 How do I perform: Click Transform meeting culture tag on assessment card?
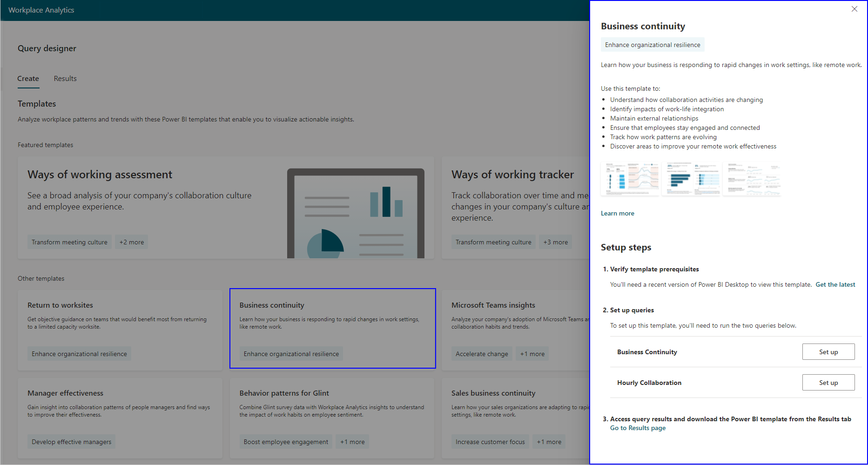click(69, 242)
